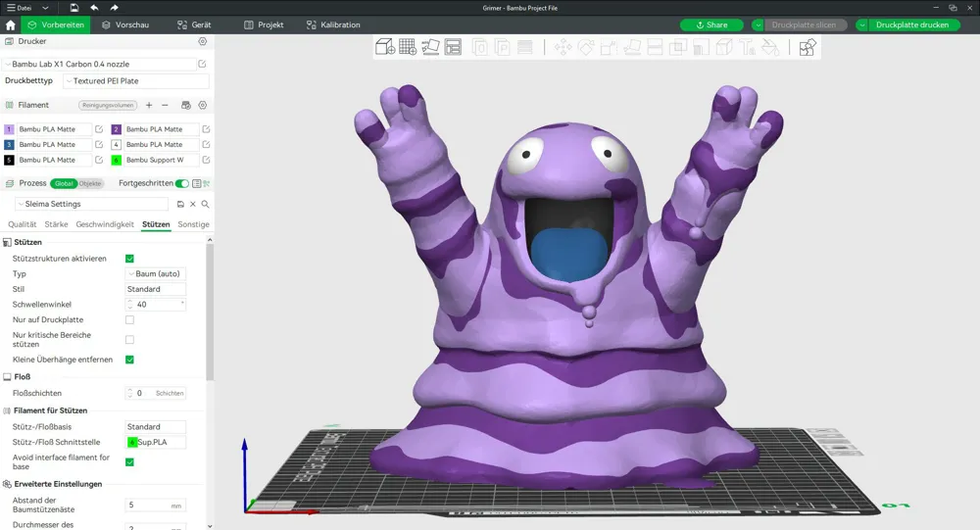Switch to the Gerät tab

click(x=194, y=25)
